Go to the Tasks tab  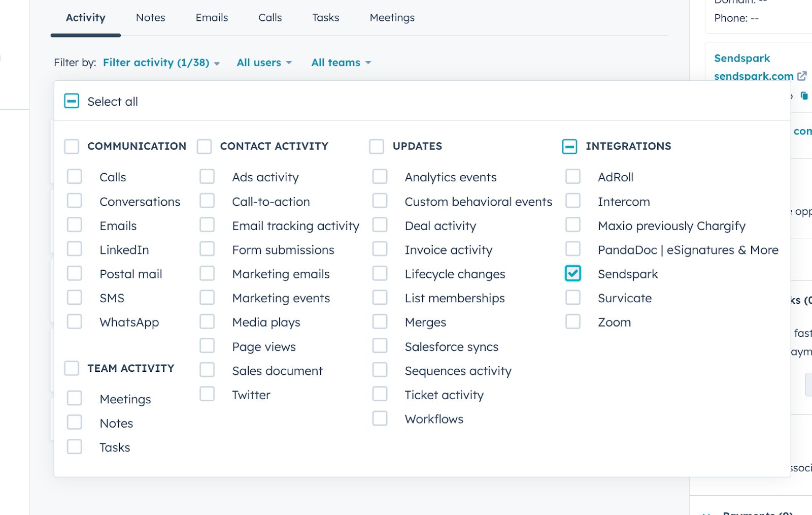(325, 18)
